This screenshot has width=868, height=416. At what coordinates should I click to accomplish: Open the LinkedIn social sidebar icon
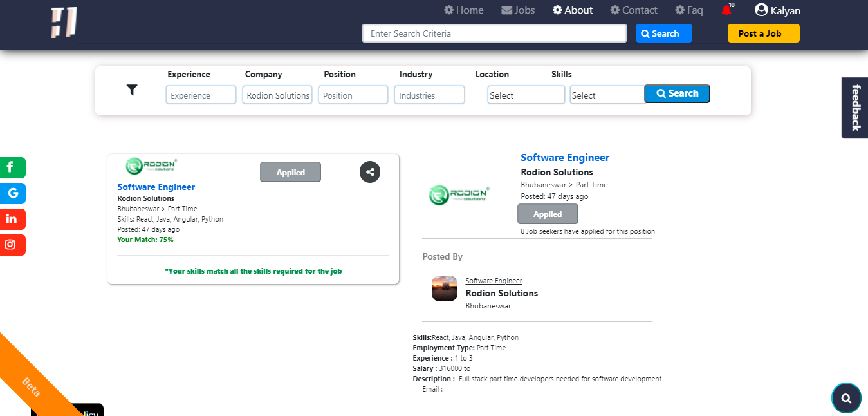(12, 219)
